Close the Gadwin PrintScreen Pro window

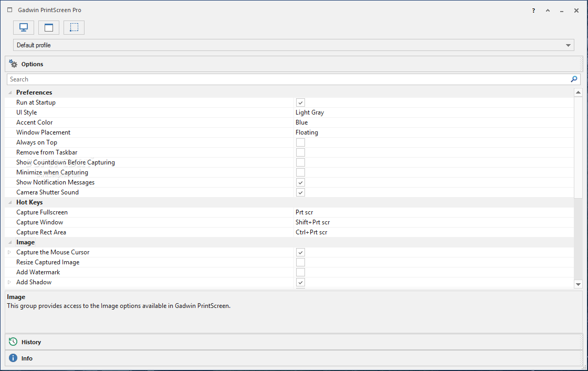[576, 11]
